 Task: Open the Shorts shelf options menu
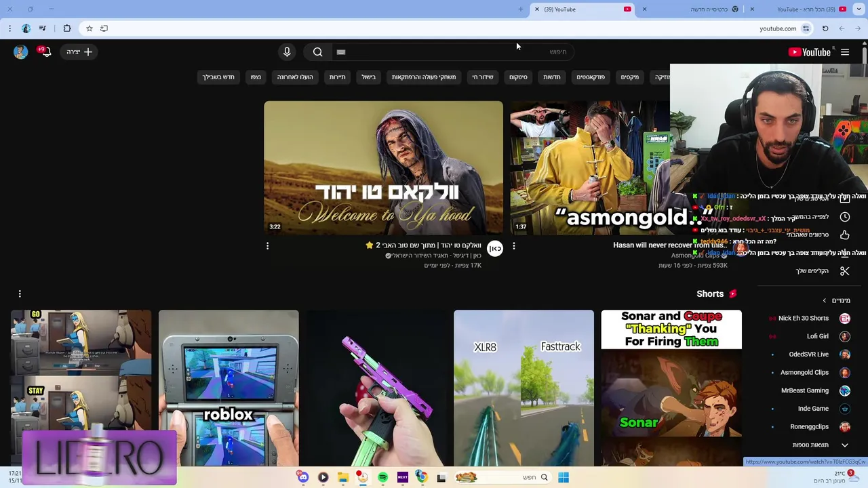click(x=20, y=293)
